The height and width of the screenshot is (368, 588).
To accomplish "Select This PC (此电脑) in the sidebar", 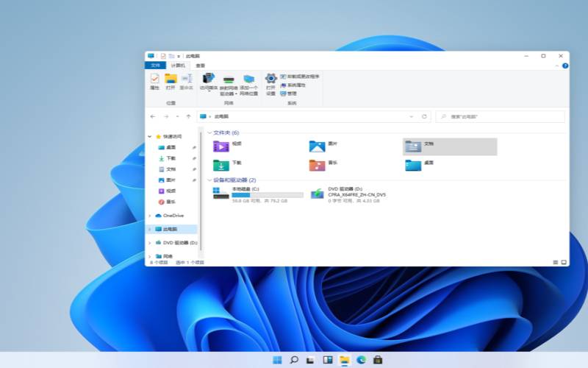I will [x=171, y=229].
